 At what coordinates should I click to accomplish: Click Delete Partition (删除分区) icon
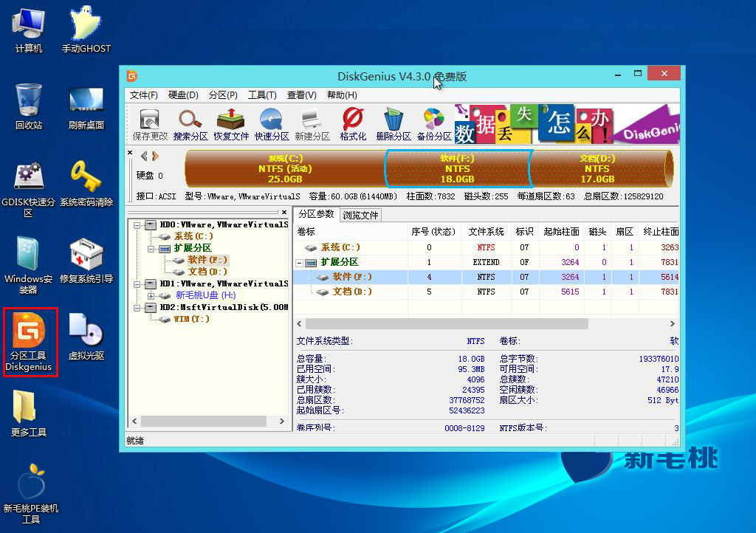pos(394,125)
